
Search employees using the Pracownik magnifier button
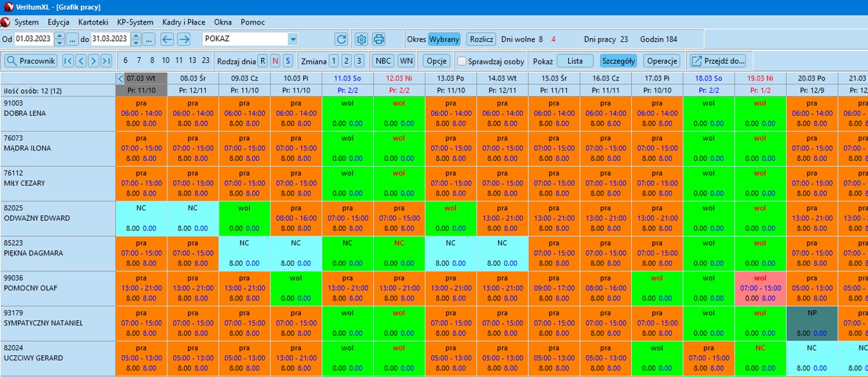31,61
